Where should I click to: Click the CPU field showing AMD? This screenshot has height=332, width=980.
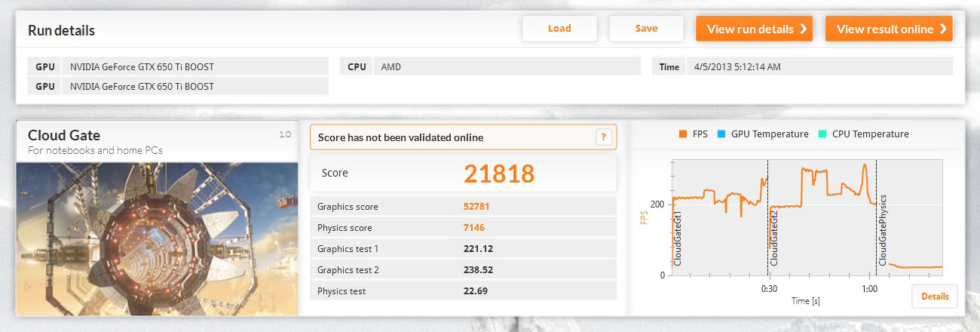506,66
